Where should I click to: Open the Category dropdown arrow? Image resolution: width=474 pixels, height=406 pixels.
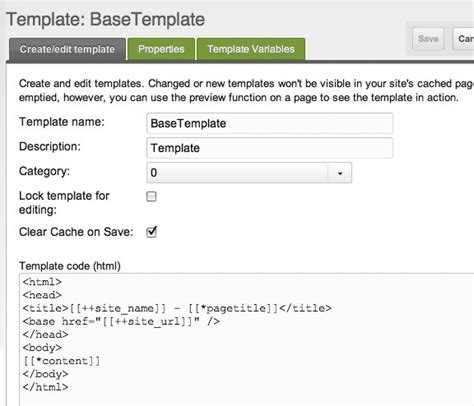[340, 173]
